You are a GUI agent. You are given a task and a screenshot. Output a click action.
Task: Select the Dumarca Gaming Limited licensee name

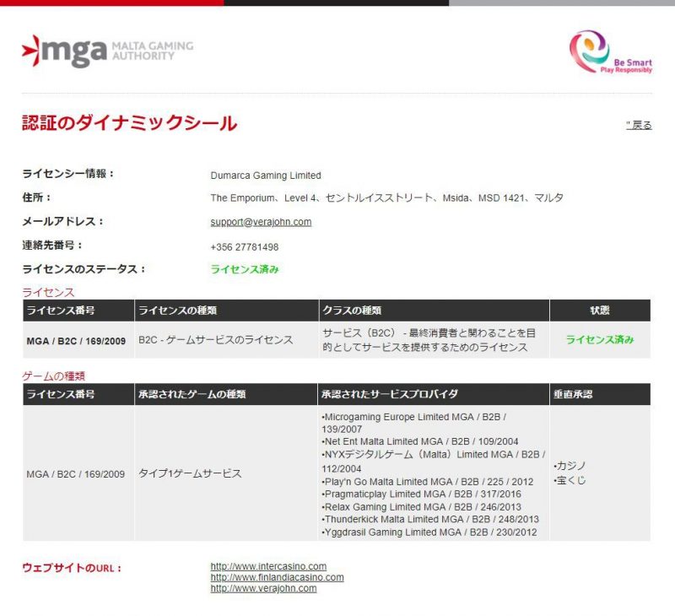click(266, 176)
